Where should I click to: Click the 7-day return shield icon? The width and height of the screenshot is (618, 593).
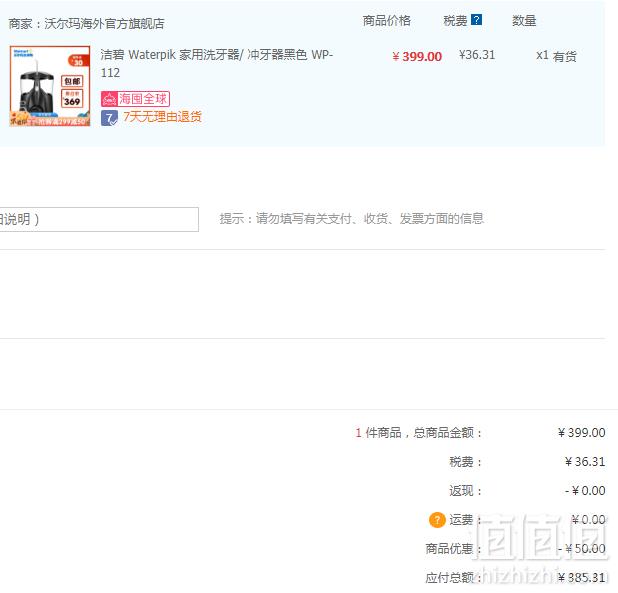click(109, 118)
